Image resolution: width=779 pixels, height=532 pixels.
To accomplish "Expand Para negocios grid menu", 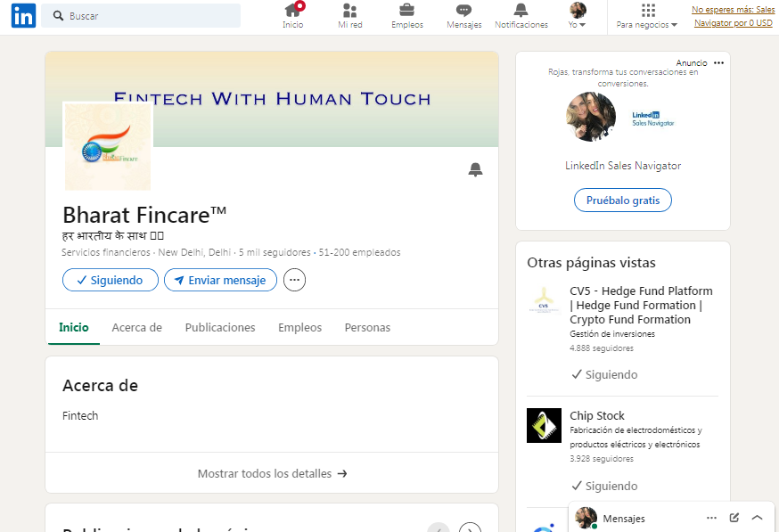I will pos(647,15).
